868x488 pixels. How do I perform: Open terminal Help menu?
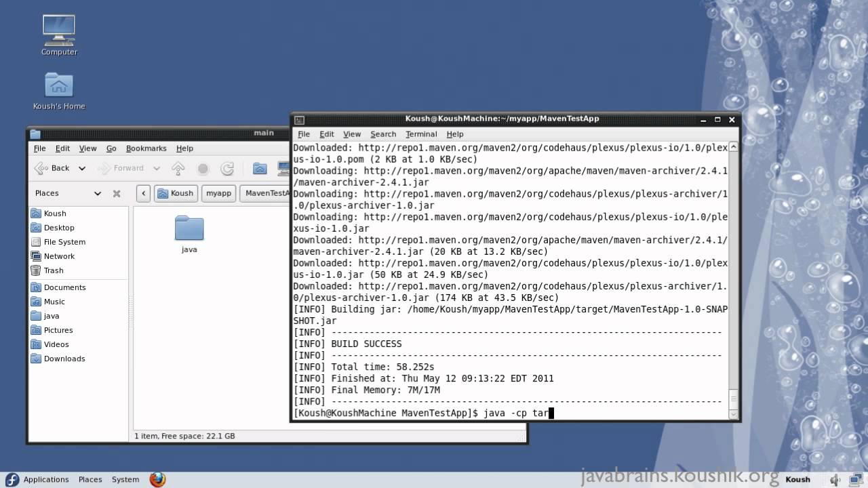coord(455,134)
